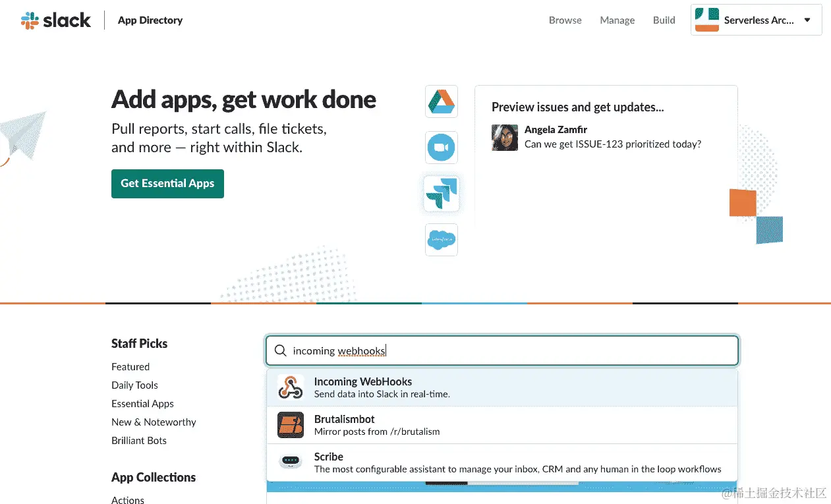The image size is (831, 504).
Task: Open Daily Tools category
Action: (134, 385)
